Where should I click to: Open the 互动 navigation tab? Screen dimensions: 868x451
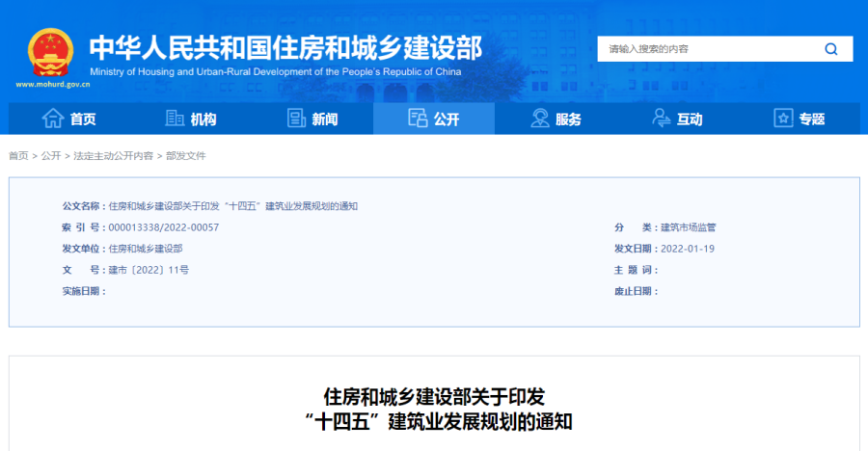(677, 119)
